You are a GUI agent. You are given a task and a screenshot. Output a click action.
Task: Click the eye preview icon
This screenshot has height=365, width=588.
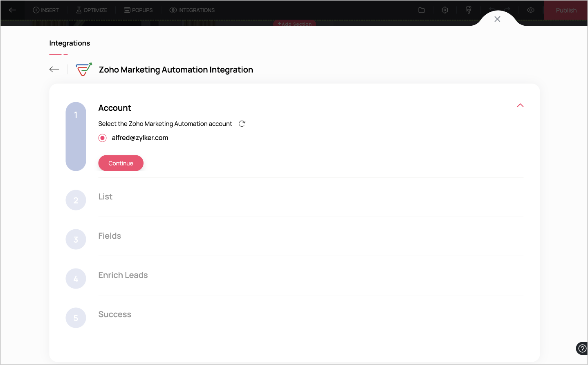tap(531, 10)
